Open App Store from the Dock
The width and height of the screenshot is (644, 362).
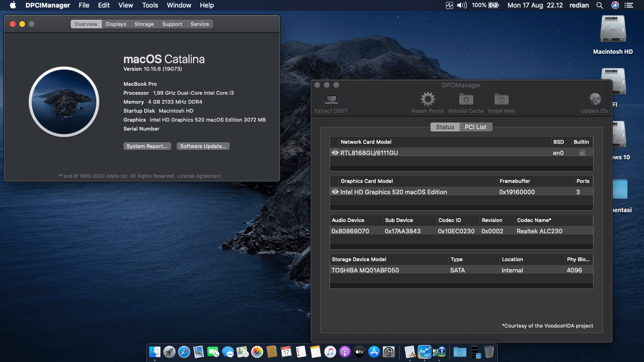[x=374, y=352]
